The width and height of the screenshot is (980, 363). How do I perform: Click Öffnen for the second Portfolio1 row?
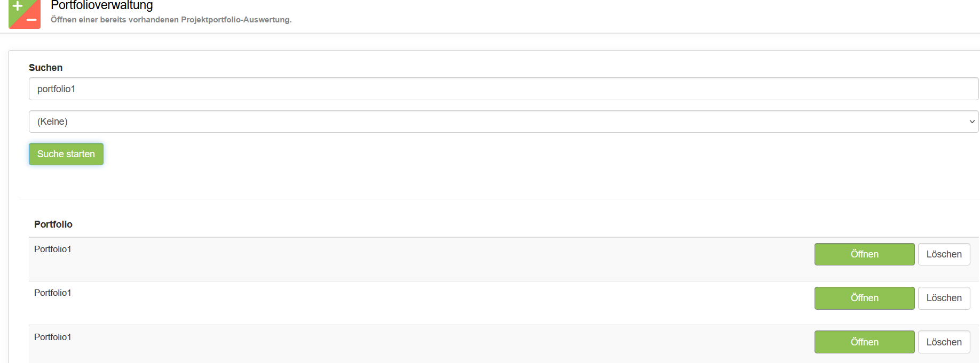(864, 298)
